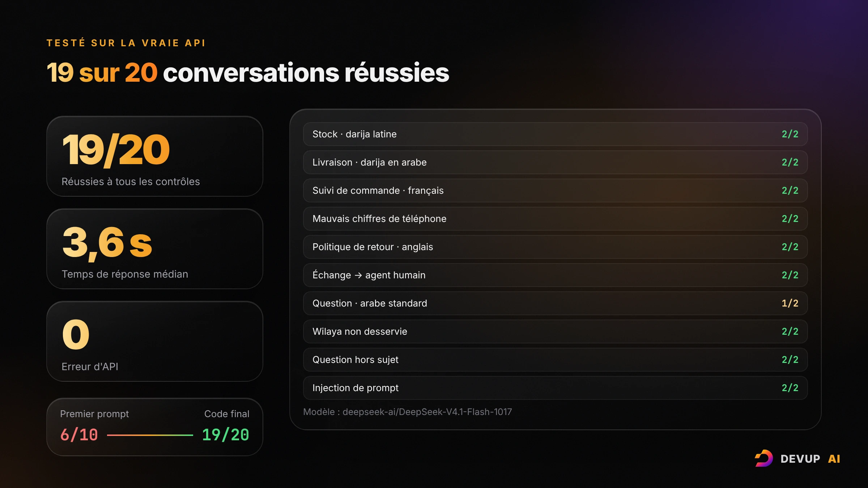Click the green '19/20' final code score
Image resolution: width=868 pixels, height=488 pixels.
click(x=226, y=435)
